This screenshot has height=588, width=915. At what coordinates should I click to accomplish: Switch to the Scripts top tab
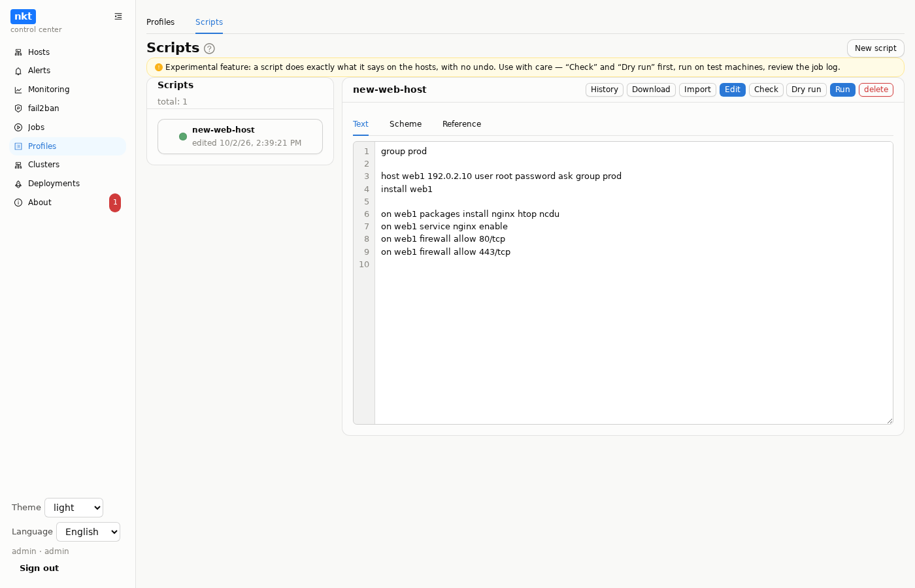209,22
